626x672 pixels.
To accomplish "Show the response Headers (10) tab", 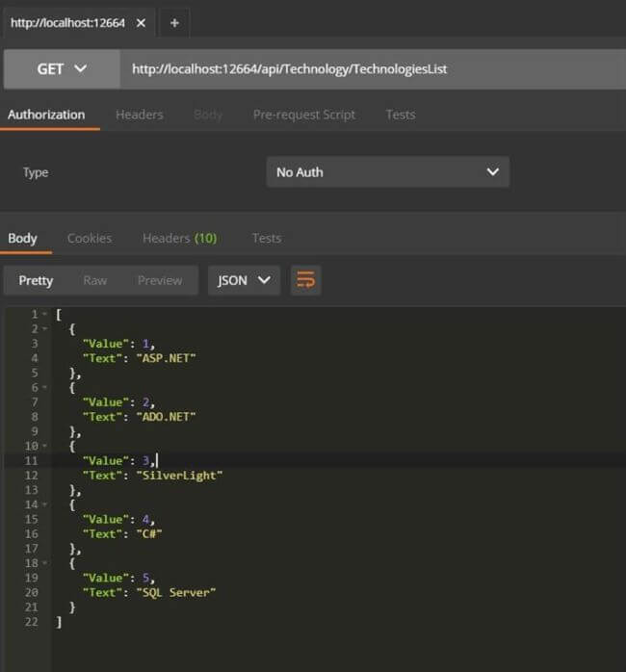I will pyautogui.click(x=179, y=238).
